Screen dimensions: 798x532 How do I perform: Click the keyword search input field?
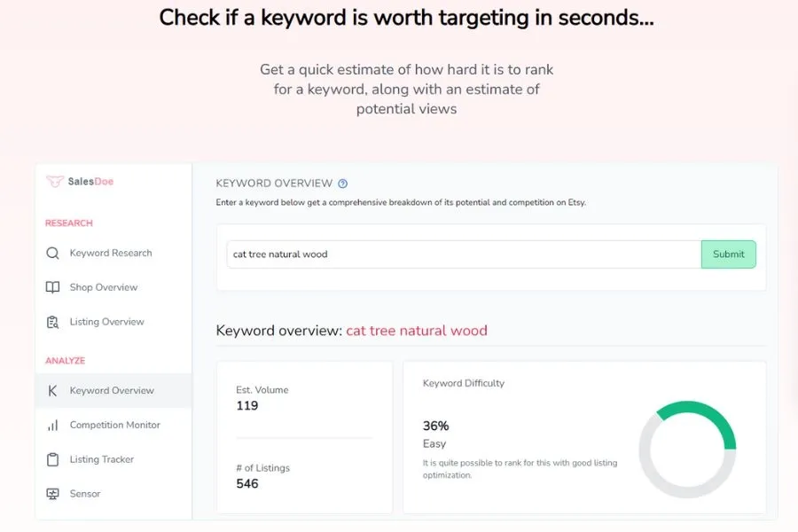point(464,254)
